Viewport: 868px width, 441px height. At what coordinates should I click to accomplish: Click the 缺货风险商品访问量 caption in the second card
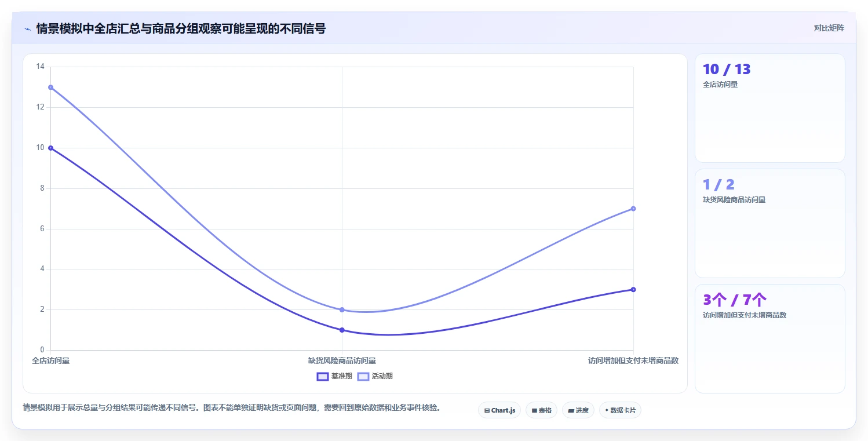pyautogui.click(x=734, y=200)
